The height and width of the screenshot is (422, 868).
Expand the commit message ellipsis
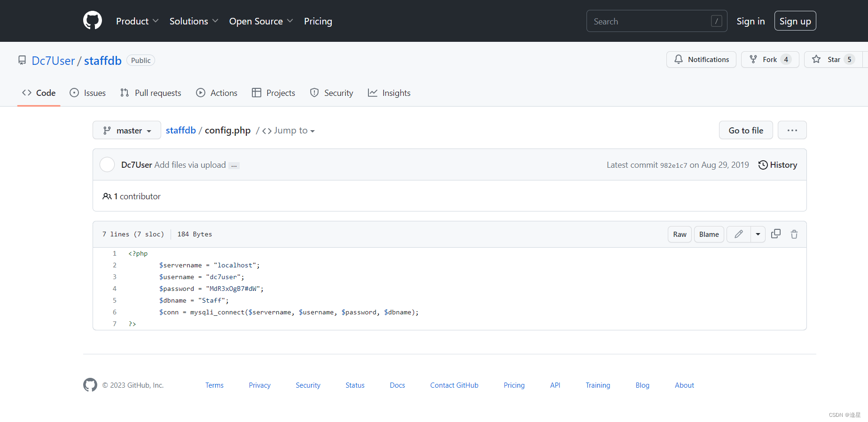[234, 165]
